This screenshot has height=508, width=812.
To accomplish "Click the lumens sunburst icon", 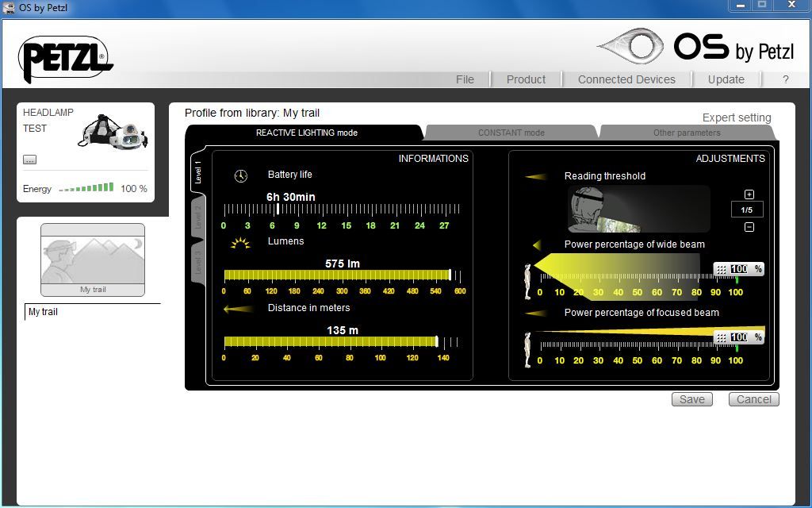I will coord(239,243).
